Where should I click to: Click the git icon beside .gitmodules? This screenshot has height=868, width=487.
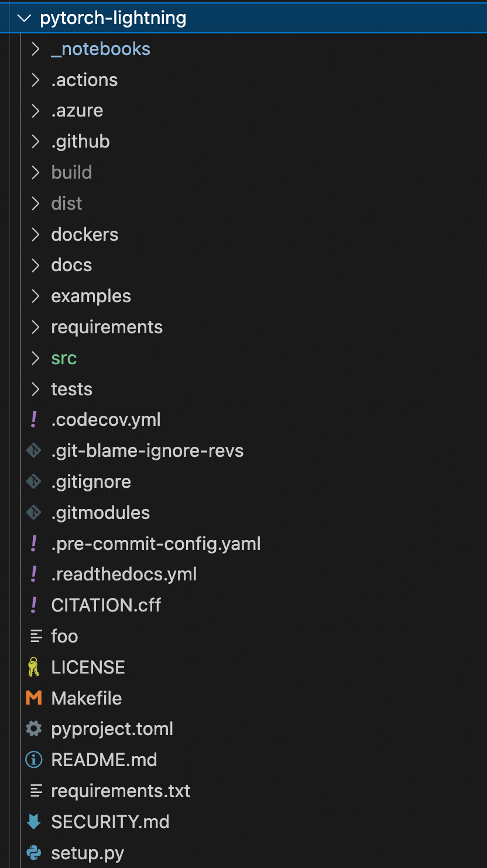pos(34,513)
